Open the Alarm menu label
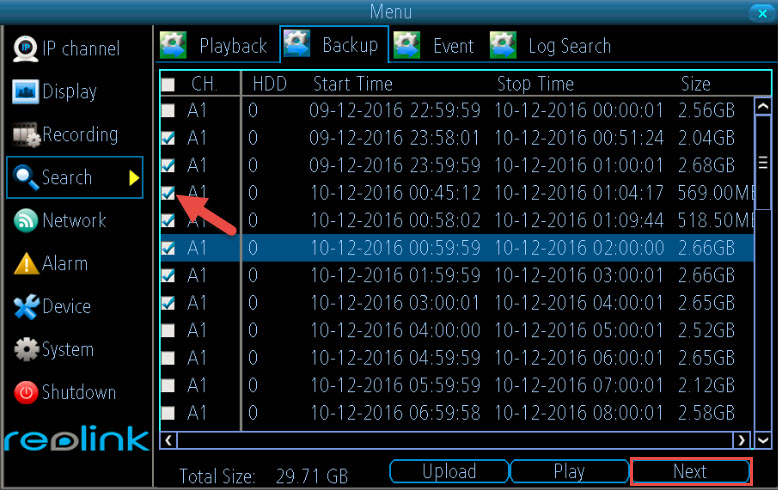Screen dimensions: 778x490 65,263
